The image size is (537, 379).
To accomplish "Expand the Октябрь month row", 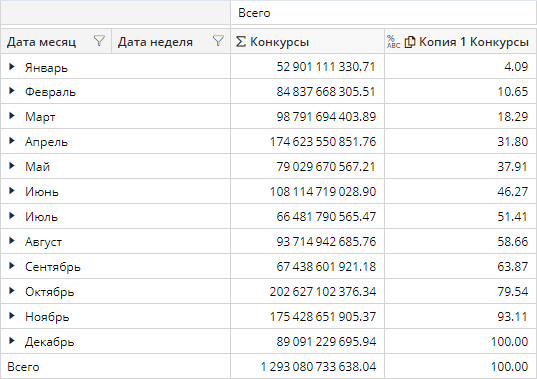I will (x=12, y=291).
